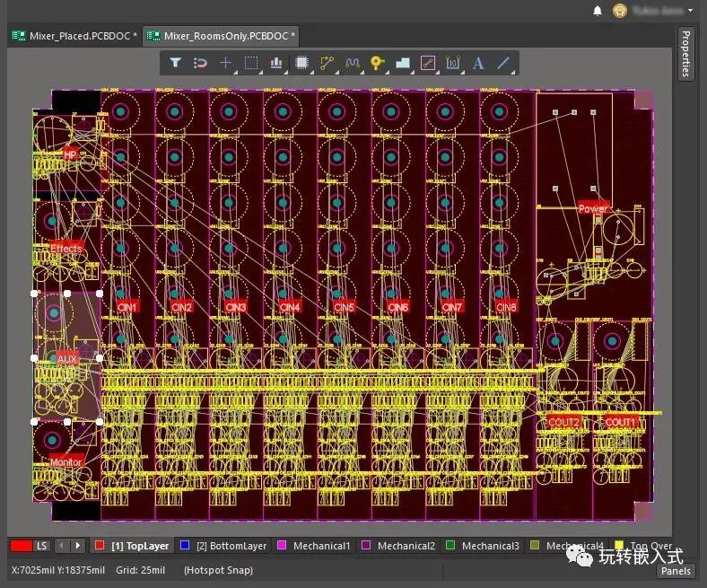Open the Snapping options icon

coord(200,63)
